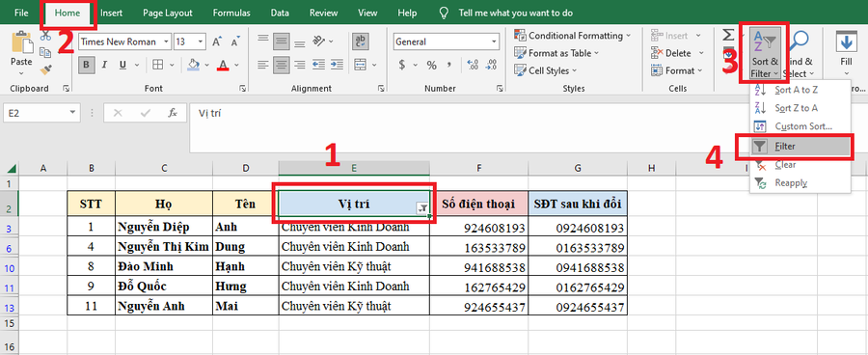Select the Format Painter brush
This screenshot has height=355, width=868.
[x=46, y=69]
